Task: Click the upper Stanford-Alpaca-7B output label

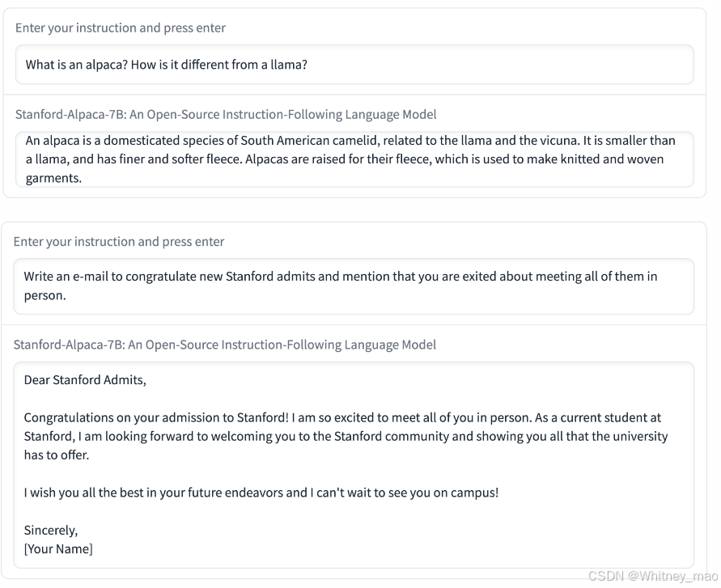Action: tap(226, 115)
